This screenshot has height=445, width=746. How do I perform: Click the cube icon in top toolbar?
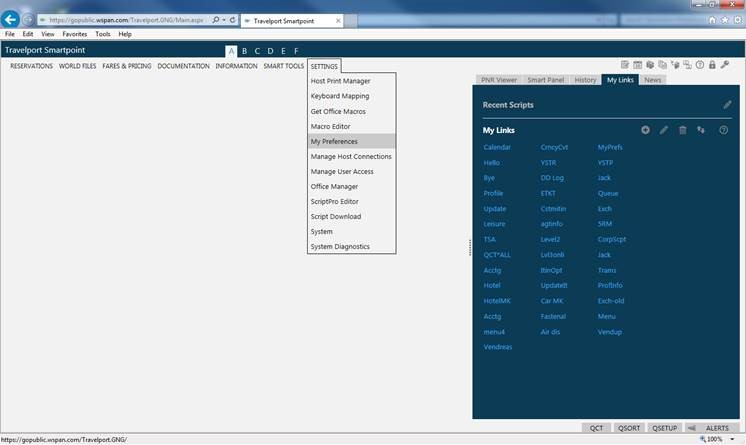[650, 65]
